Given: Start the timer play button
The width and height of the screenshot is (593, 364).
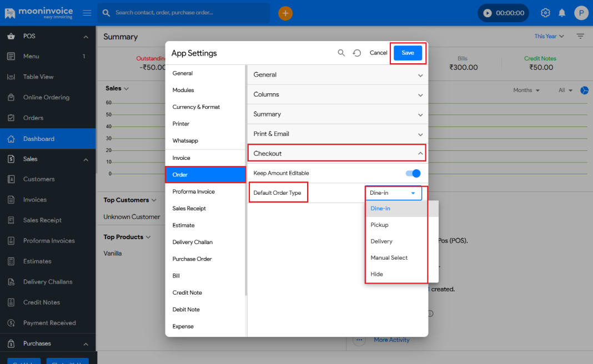Looking at the screenshot, I should [x=488, y=13].
